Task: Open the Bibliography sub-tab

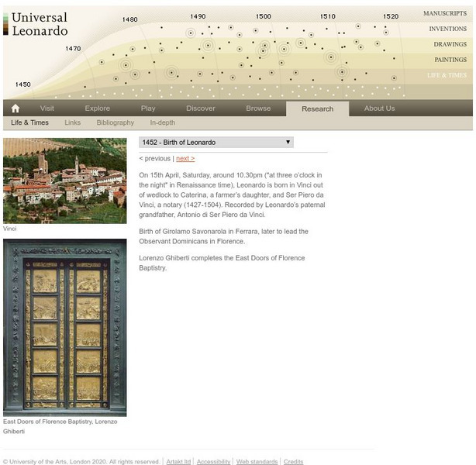Action: pyautogui.click(x=116, y=122)
